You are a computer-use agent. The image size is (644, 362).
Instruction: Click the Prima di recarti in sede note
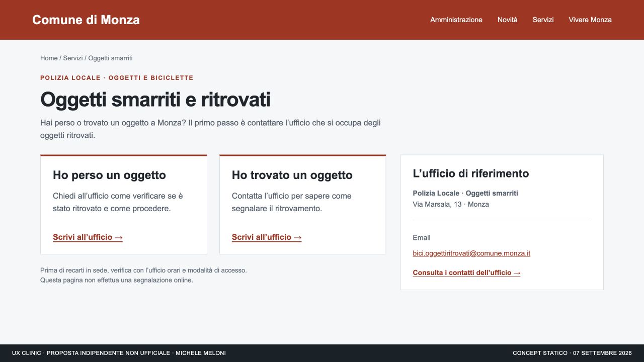(x=143, y=275)
